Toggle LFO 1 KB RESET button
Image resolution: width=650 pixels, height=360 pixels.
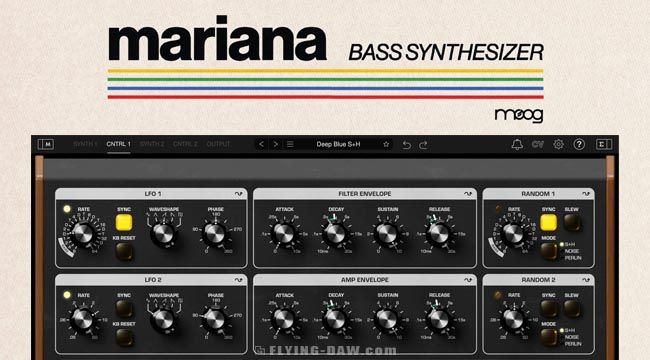pos(124,251)
